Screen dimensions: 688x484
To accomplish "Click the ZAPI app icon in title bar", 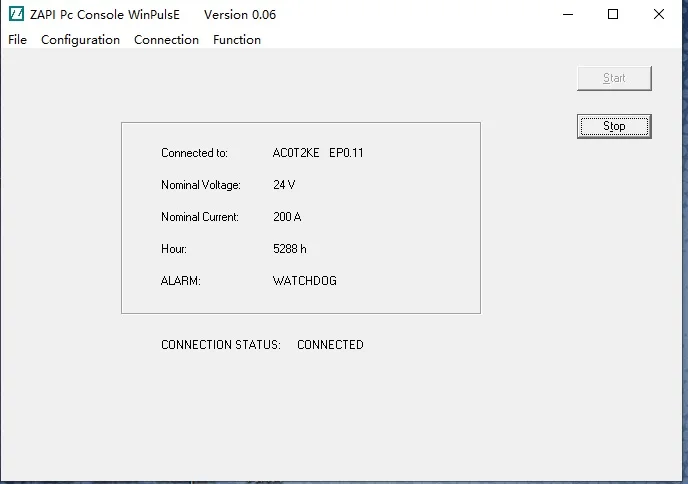I will click(17, 14).
